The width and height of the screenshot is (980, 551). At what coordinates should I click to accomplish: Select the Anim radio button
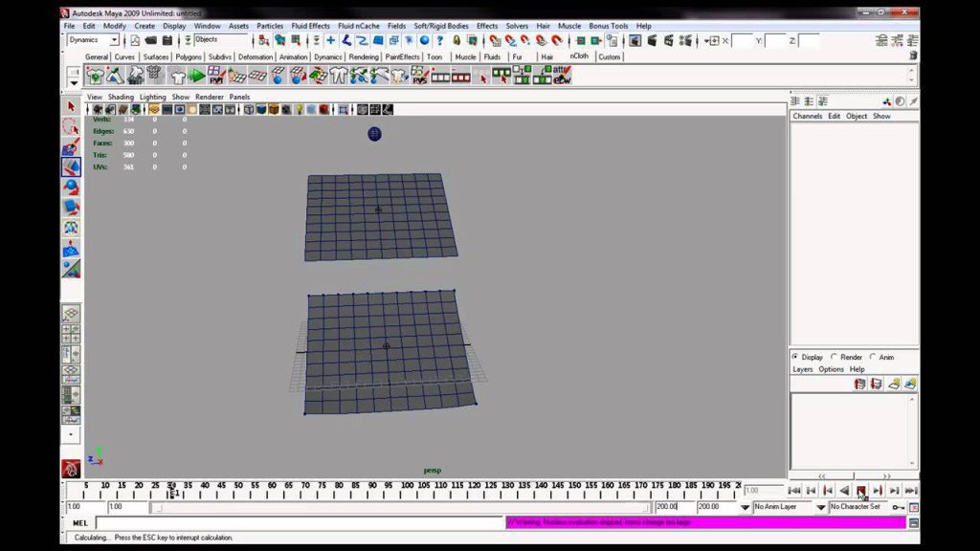click(x=873, y=357)
